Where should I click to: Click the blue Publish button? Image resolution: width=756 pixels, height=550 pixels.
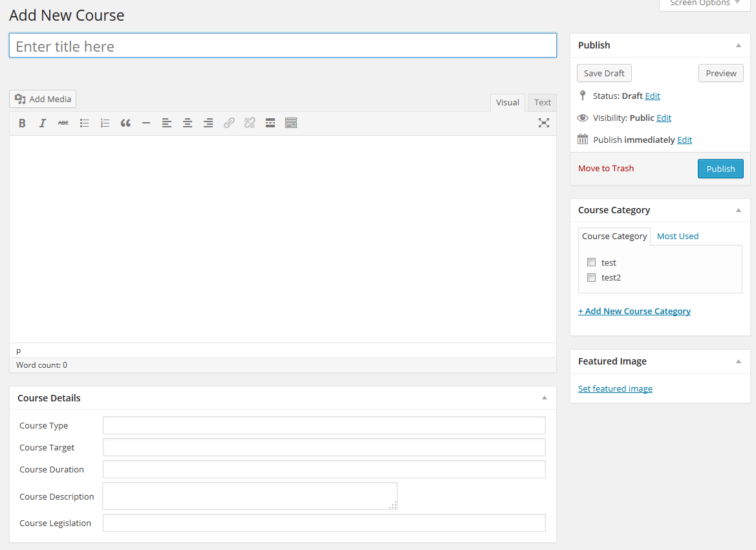pyautogui.click(x=720, y=169)
